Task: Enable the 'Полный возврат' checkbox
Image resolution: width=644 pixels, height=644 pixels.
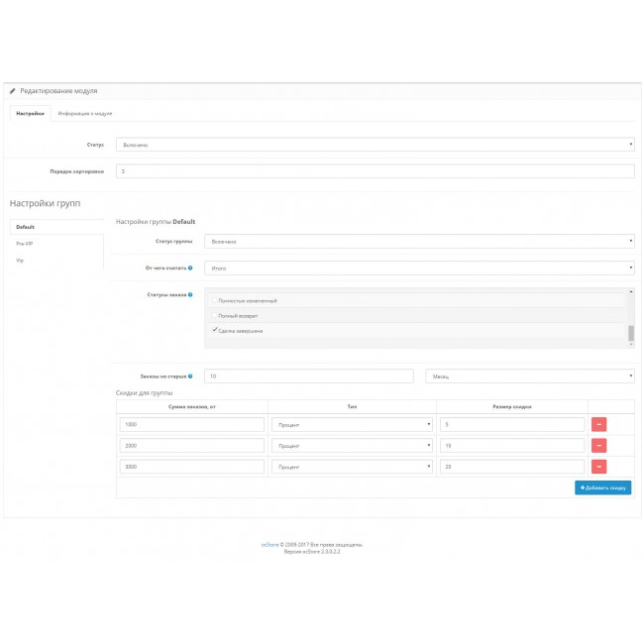Action: pos(215,315)
